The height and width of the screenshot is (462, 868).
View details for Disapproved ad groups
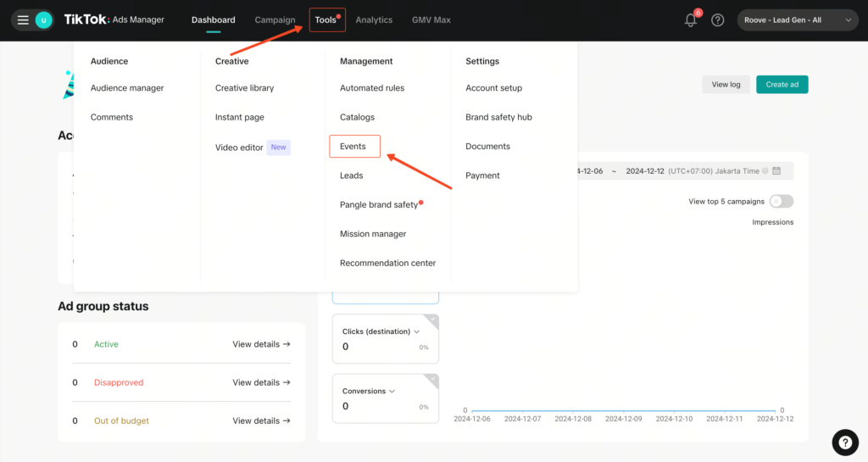(x=261, y=382)
